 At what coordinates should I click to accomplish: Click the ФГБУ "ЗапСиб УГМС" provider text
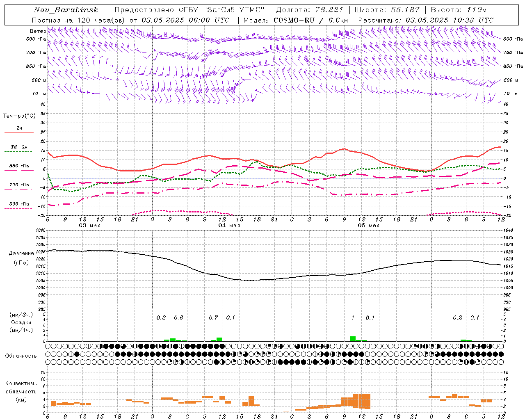point(222,10)
